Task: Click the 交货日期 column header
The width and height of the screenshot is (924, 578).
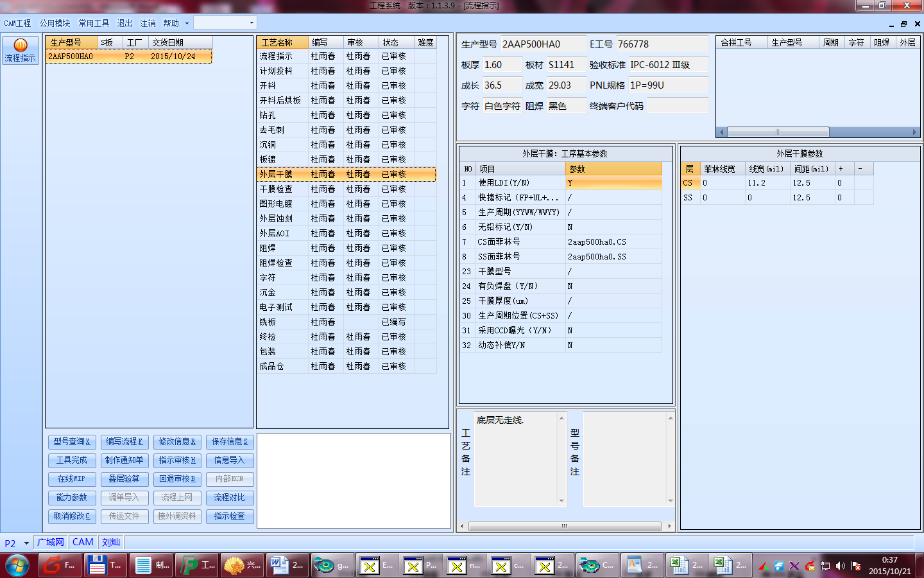Action: [x=180, y=42]
